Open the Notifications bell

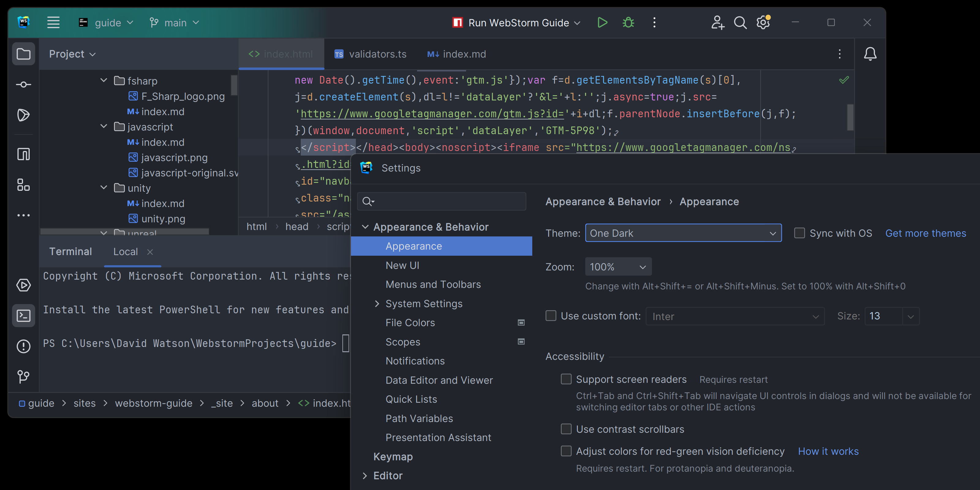coord(870,54)
